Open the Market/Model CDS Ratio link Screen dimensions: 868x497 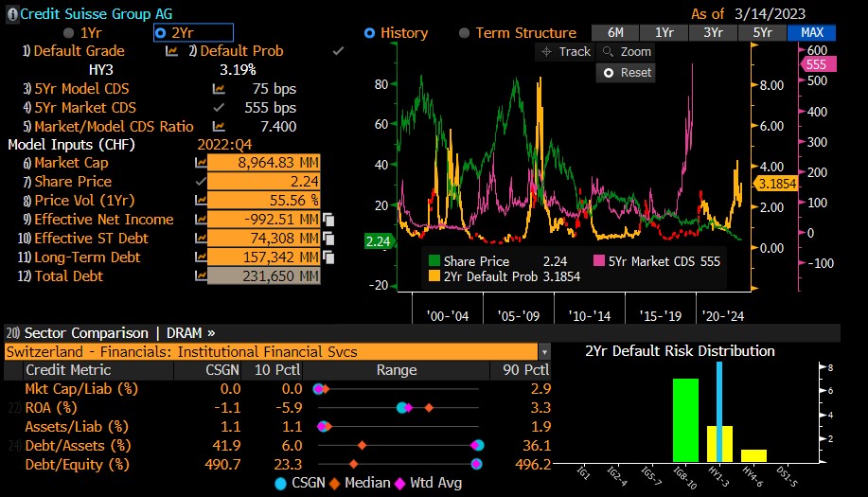click(114, 126)
